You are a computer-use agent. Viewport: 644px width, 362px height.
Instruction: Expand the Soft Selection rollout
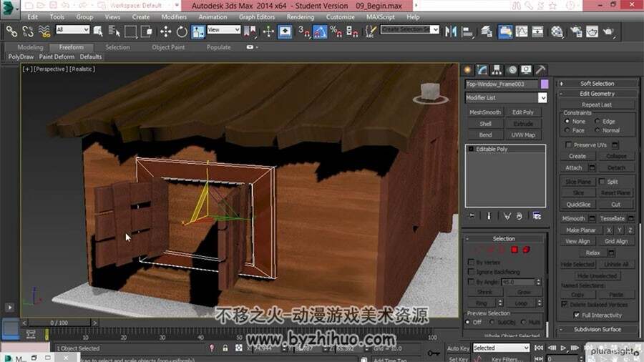[597, 83]
